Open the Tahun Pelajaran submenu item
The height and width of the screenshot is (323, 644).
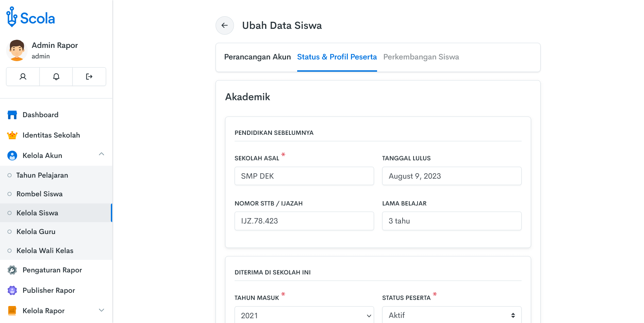click(42, 175)
